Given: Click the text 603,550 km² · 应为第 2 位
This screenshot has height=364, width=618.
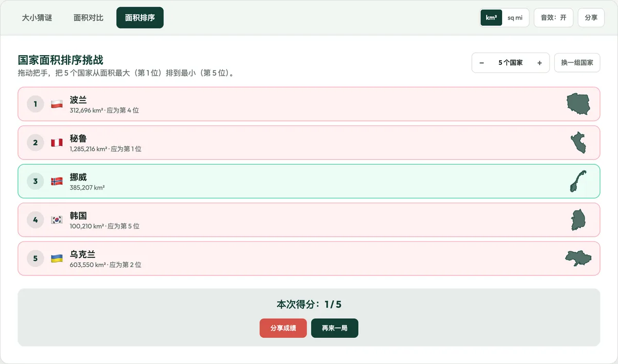Looking at the screenshot, I should (x=106, y=265).
